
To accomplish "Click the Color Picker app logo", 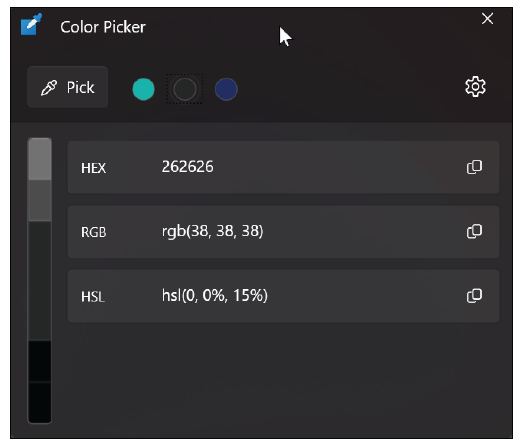I will (31, 24).
